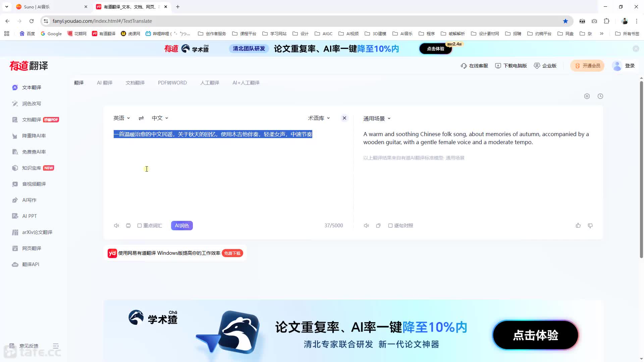Click 登录 to sign in

(630, 66)
